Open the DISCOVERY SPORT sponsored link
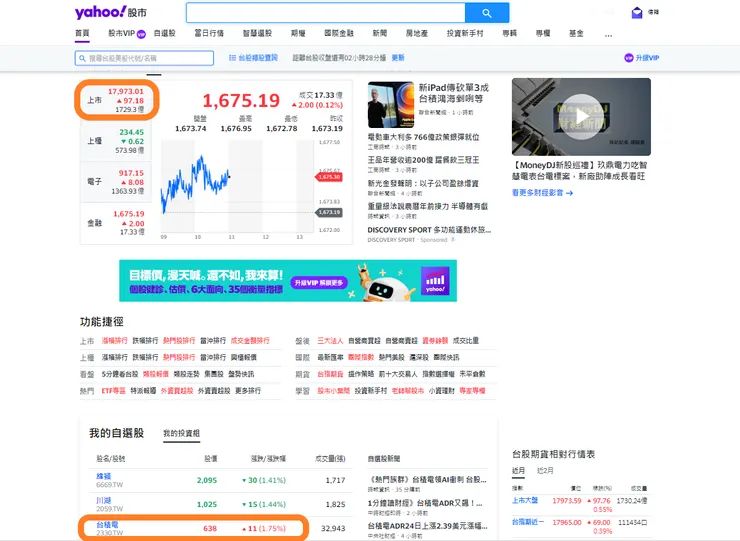Viewport: 740px width, 541px height. coord(429,230)
